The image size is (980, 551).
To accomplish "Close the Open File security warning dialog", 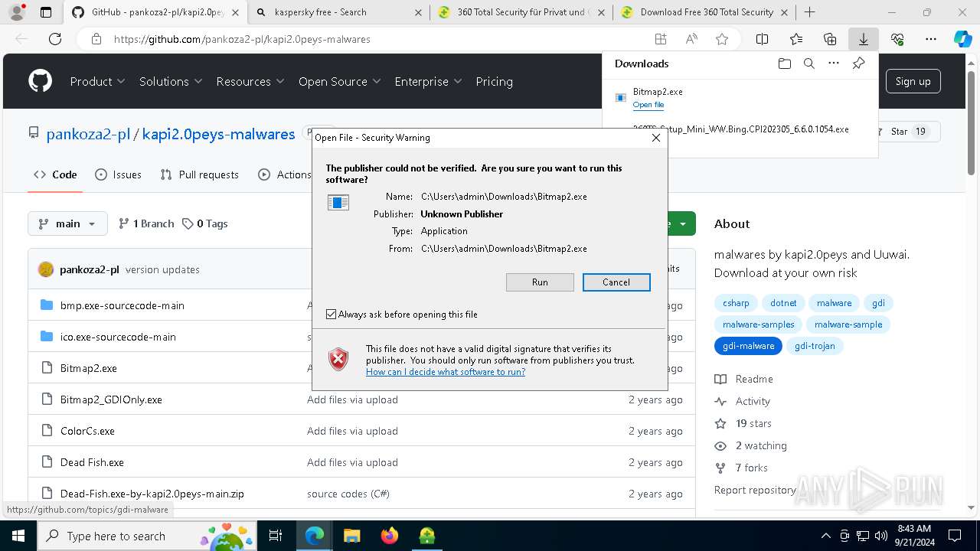I will (655, 138).
